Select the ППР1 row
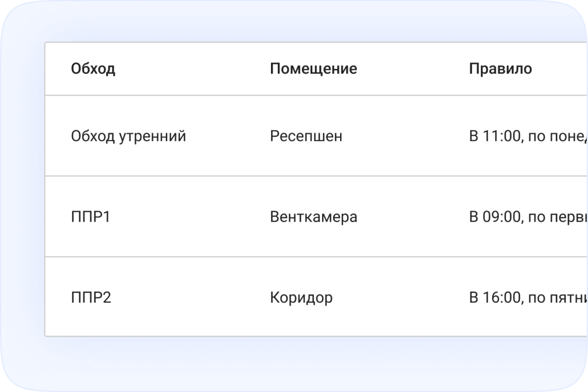Viewport: 588px width, 392px height. [288, 217]
